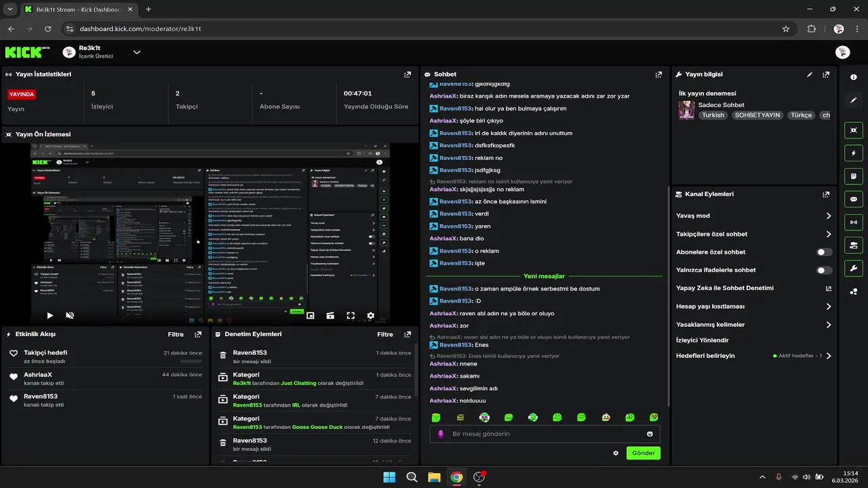Pop out the Kanal Eylemleri panel

tap(825, 194)
